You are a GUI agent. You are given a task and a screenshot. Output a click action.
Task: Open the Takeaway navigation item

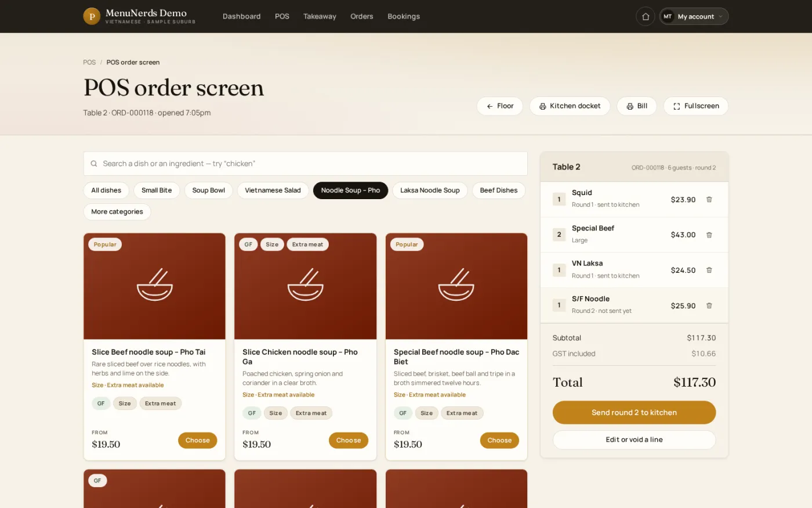320,16
